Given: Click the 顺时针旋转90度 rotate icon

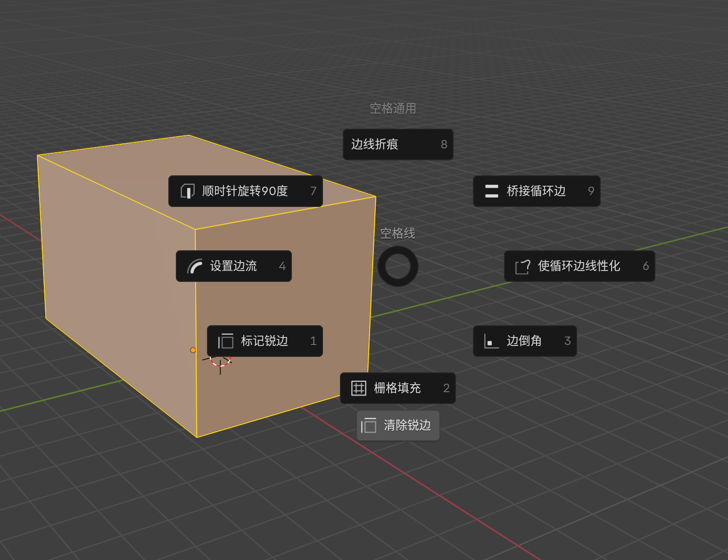Looking at the screenshot, I should point(188,191).
